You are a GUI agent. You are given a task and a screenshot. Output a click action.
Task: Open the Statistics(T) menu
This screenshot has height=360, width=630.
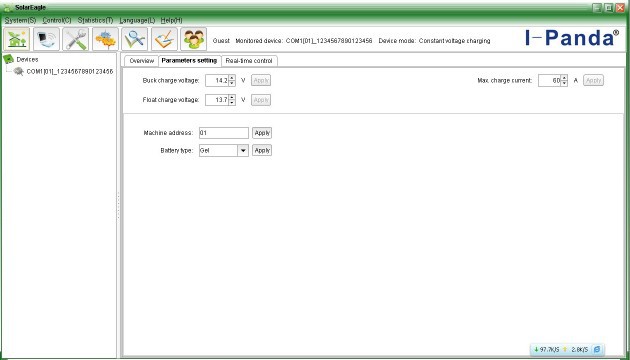click(x=95, y=20)
